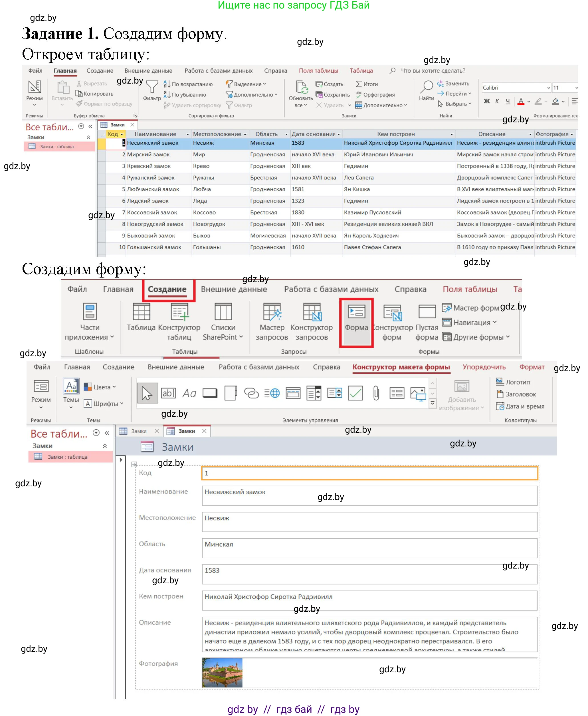Switch to the Создание ribbon tab
Image resolution: width=588 pixels, height=716 pixels.
[x=167, y=289]
